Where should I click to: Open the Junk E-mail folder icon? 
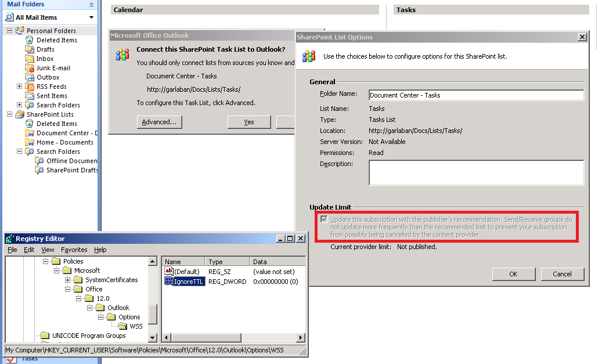tap(30, 68)
